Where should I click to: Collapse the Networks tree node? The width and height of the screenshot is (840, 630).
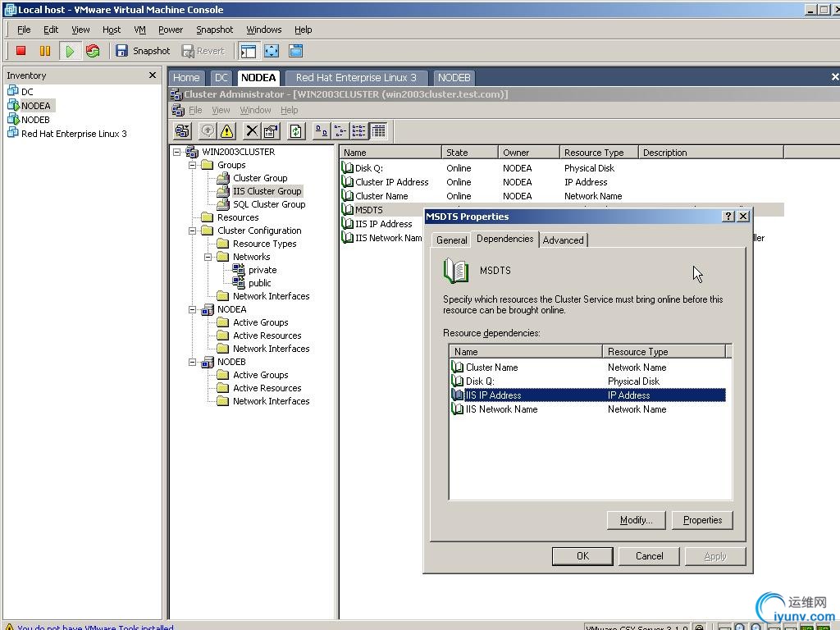coord(208,257)
